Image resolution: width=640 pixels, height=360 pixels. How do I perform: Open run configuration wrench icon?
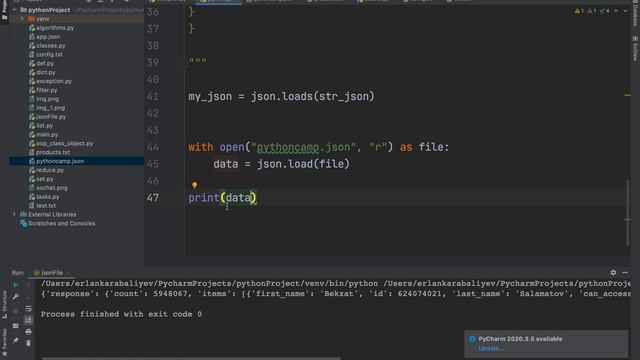(16, 296)
